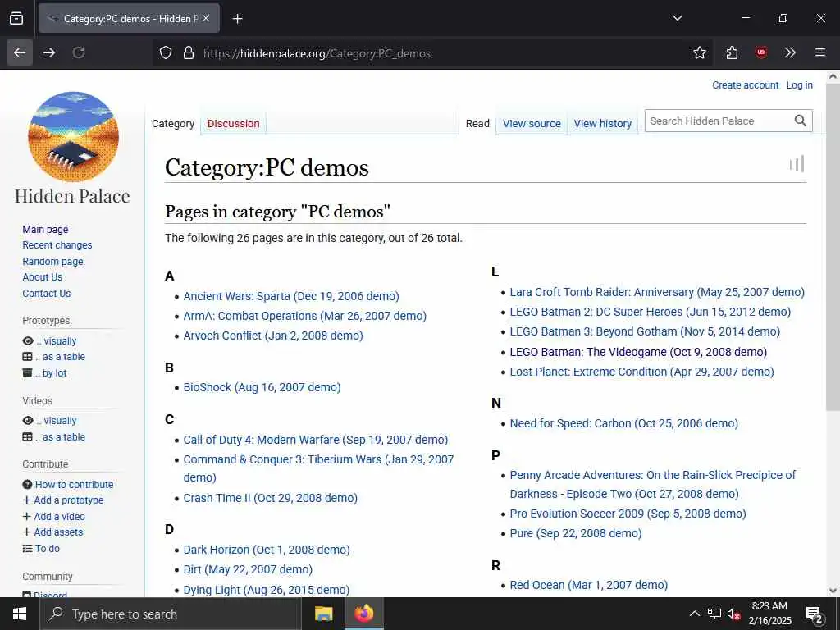The height and width of the screenshot is (630, 840).
Task: Click Firefox icon in taskbar
Action: click(x=363, y=614)
